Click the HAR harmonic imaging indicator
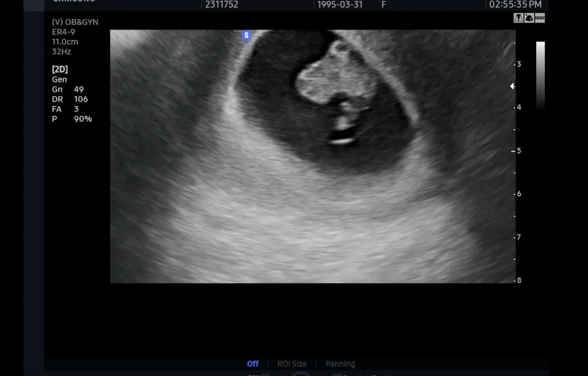Image resolution: width=588 pixels, height=376 pixels. tap(540, 18)
